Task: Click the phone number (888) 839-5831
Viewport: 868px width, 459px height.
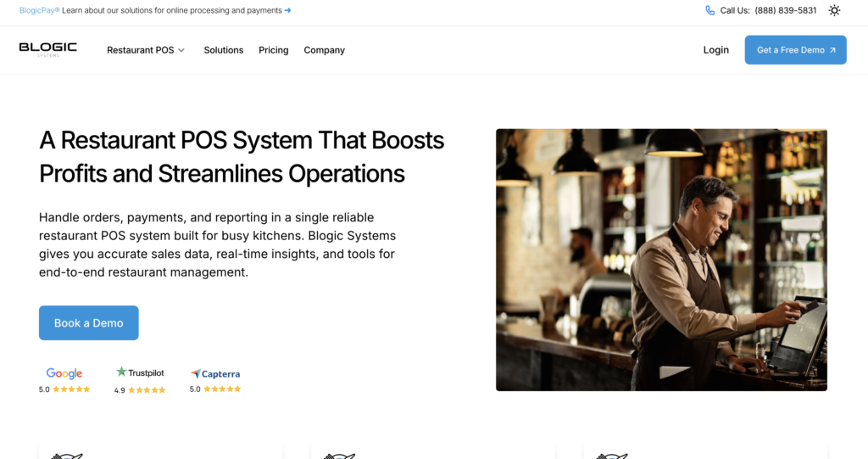Action: [x=786, y=10]
